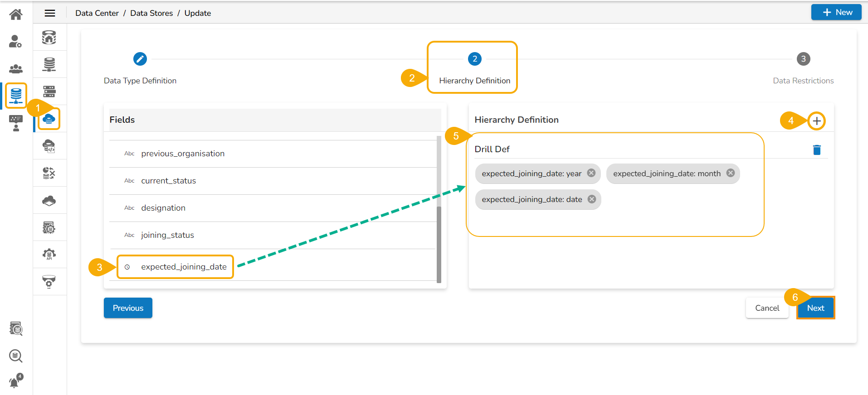Image resolution: width=868 pixels, height=395 pixels.
Task: Click the Next button
Action: click(x=816, y=308)
